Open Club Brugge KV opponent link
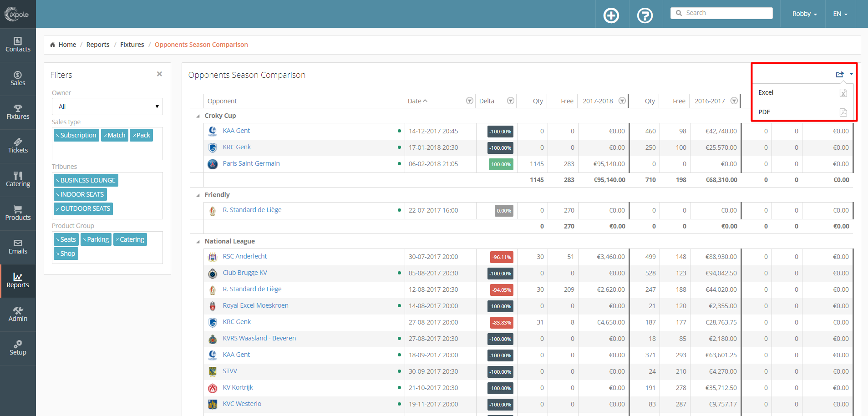Viewport: 868px width, 416px height. [245, 273]
